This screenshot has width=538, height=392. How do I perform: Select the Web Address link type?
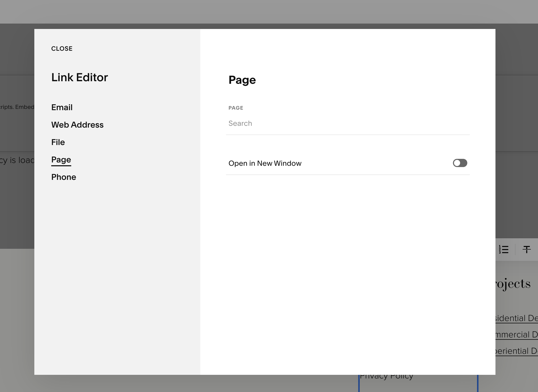point(77,125)
